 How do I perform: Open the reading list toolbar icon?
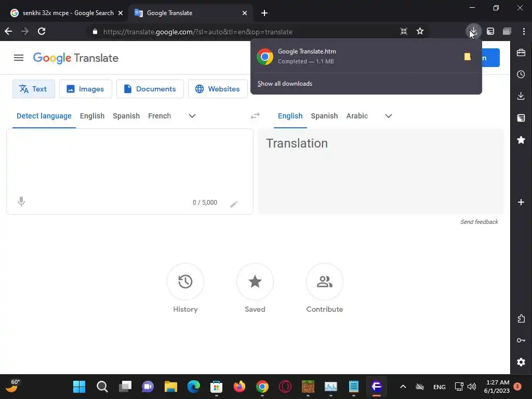(x=490, y=31)
